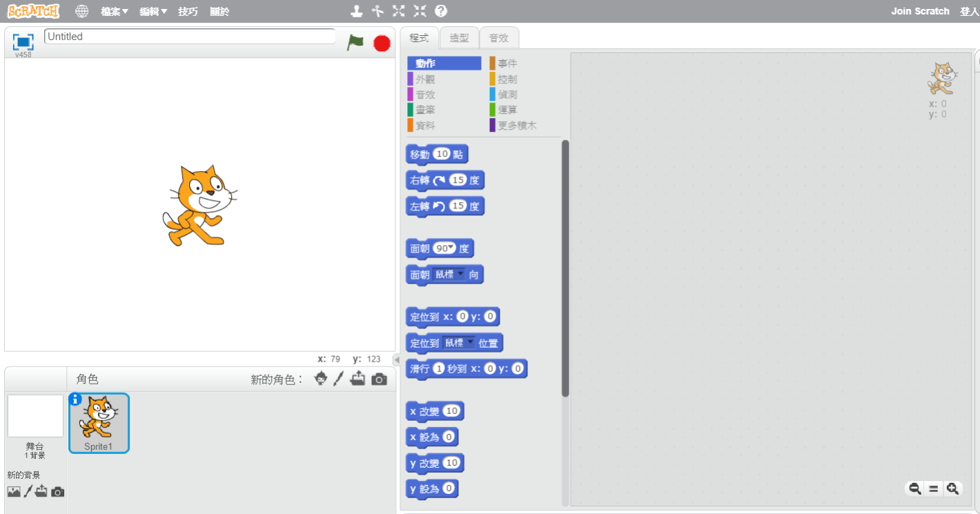Select the 更多積木 more blocks category

coord(527,126)
